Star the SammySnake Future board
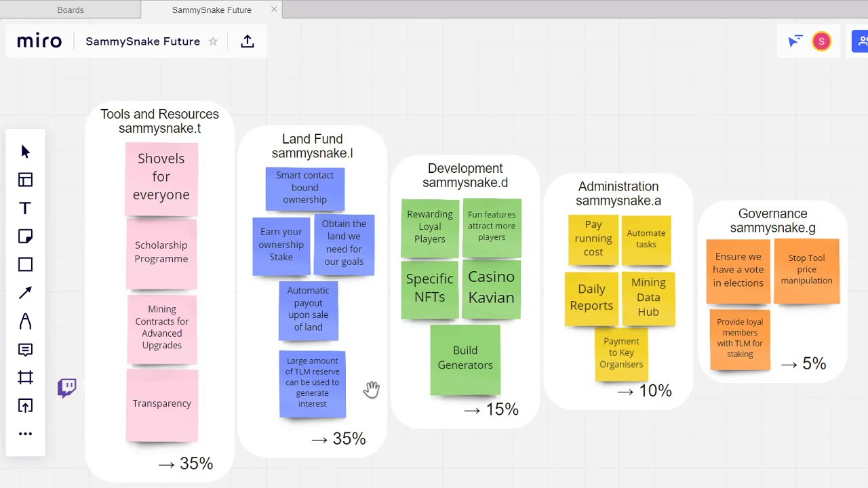Viewport: 868px width, 488px height. (x=213, y=41)
